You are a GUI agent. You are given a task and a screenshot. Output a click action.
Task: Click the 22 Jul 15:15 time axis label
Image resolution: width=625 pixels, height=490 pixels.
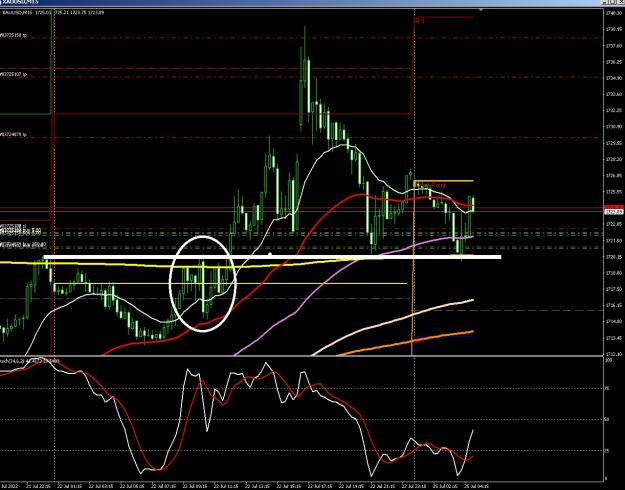[289, 486]
